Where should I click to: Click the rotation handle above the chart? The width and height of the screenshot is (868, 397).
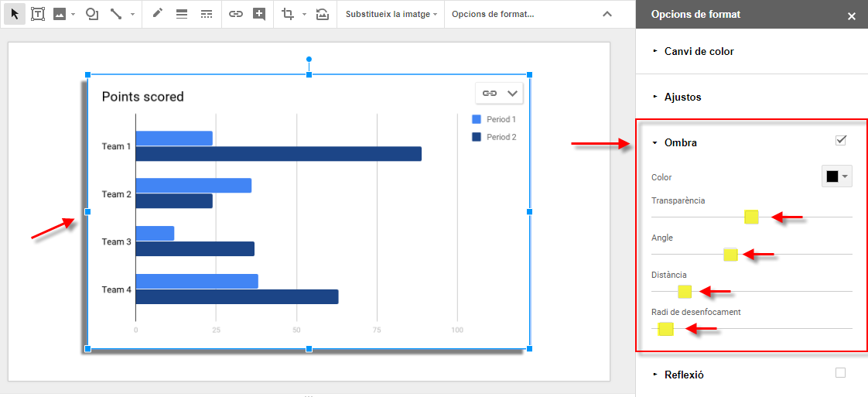click(x=309, y=59)
